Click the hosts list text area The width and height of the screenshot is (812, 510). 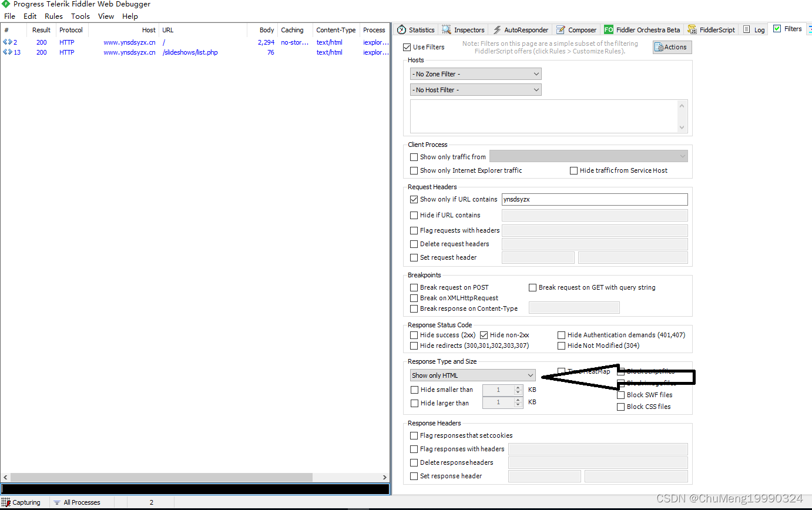549,116
